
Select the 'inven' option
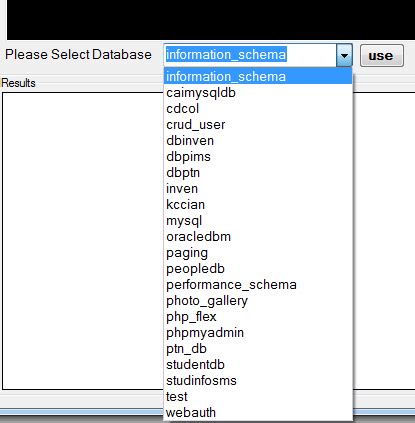click(x=258, y=189)
